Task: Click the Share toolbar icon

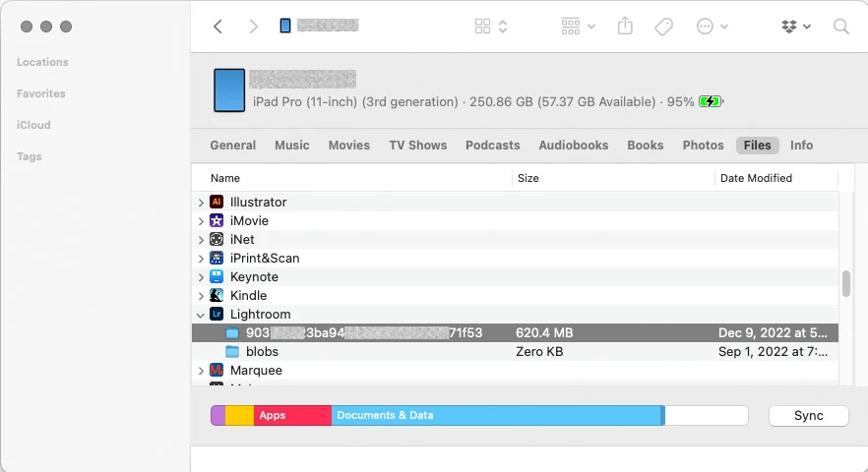Action: [x=625, y=26]
